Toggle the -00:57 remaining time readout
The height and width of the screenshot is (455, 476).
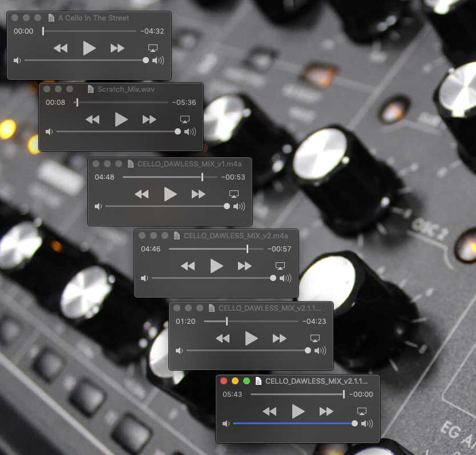[279, 249]
